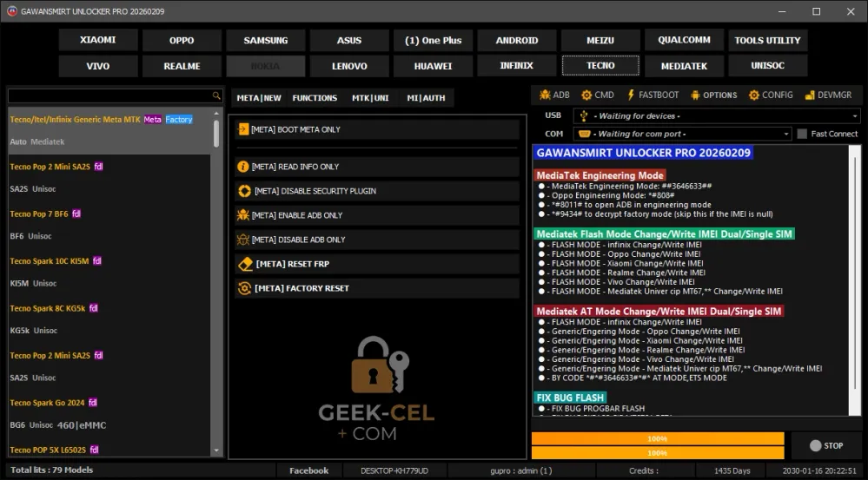Click the FASTBOOT lightning icon
868x480 pixels.
(631, 95)
